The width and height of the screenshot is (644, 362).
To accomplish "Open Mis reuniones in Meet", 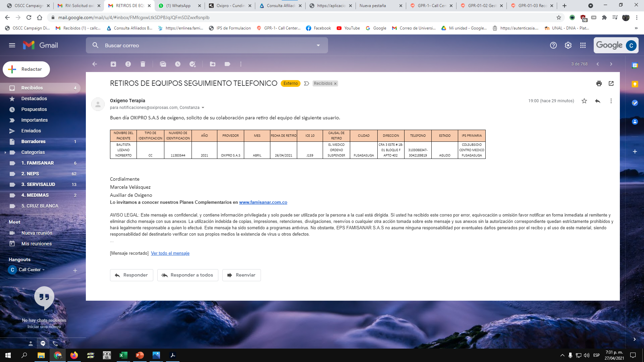I will [37, 244].
